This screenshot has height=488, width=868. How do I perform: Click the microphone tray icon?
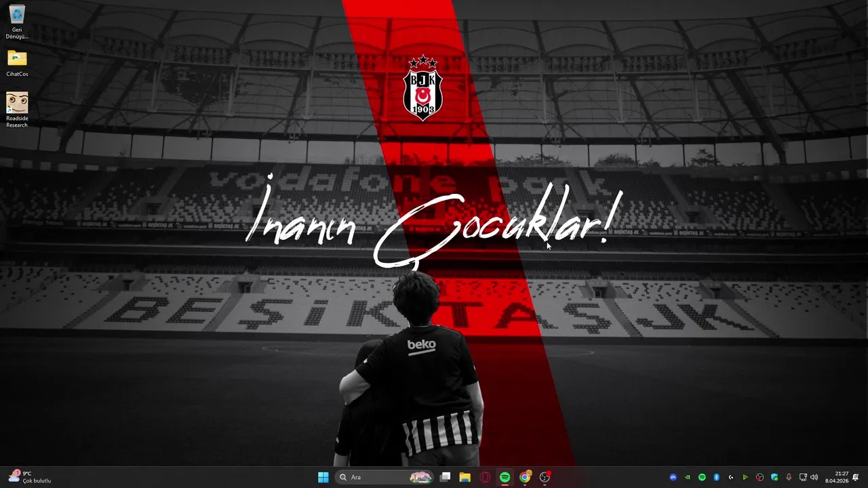point(789,477)
